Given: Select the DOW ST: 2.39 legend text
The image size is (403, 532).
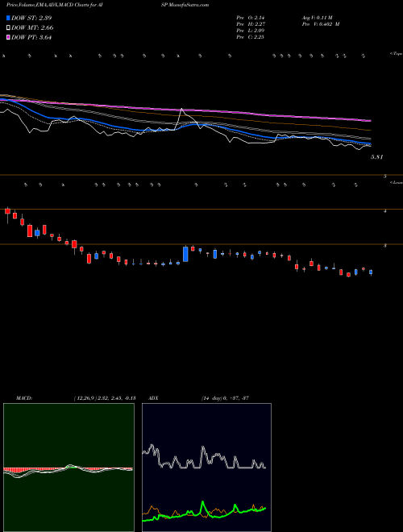Looking at the screenshot, I should point(31,18).
